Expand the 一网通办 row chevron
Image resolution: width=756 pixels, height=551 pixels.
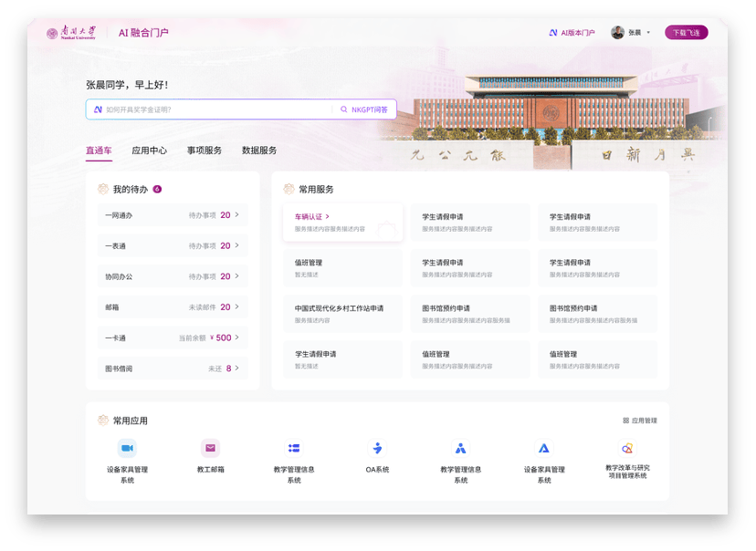coord(236,214)
